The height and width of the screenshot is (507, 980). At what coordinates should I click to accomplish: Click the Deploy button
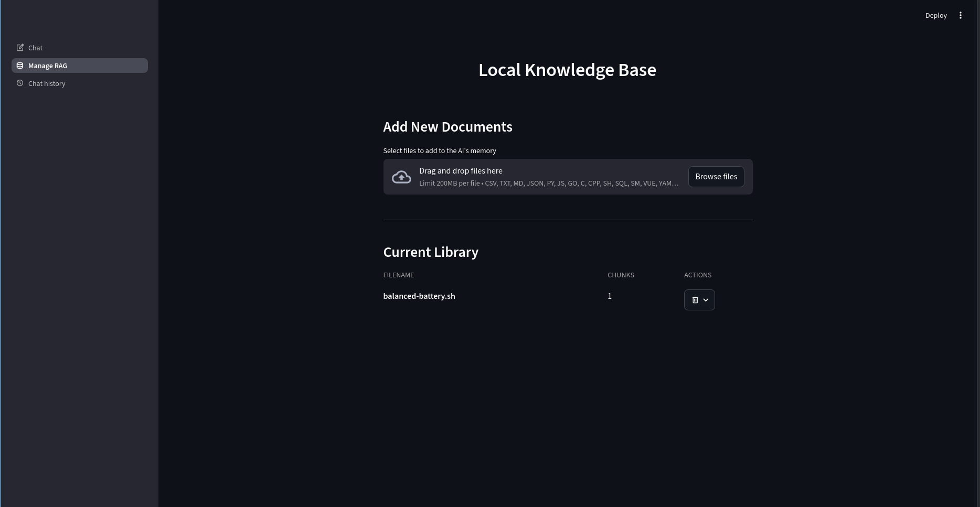tap(935, 16)
